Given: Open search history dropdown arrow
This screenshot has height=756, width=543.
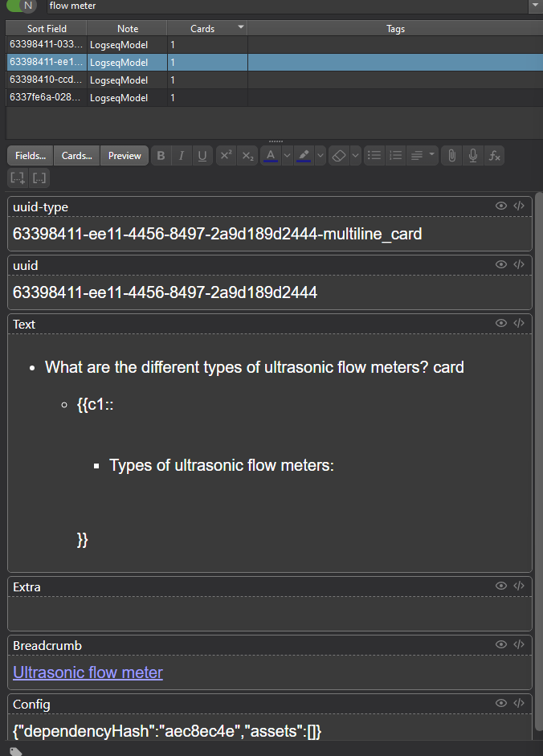Looking at the screenshot, I should 535,6.
